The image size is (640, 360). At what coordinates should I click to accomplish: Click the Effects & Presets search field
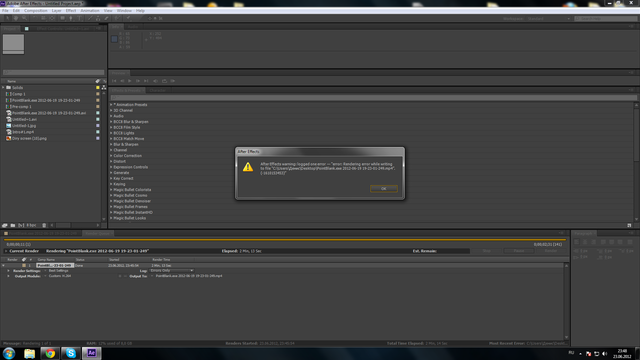tap(373, 97)
